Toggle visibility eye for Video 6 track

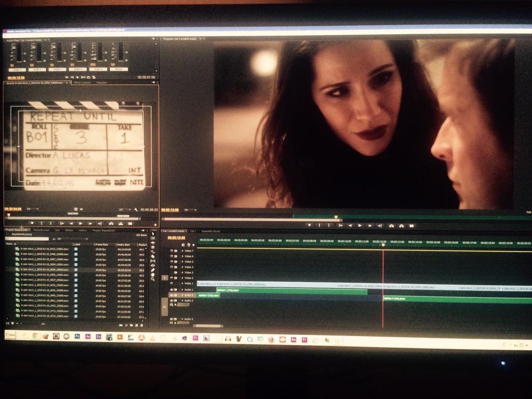pos(171,256)
